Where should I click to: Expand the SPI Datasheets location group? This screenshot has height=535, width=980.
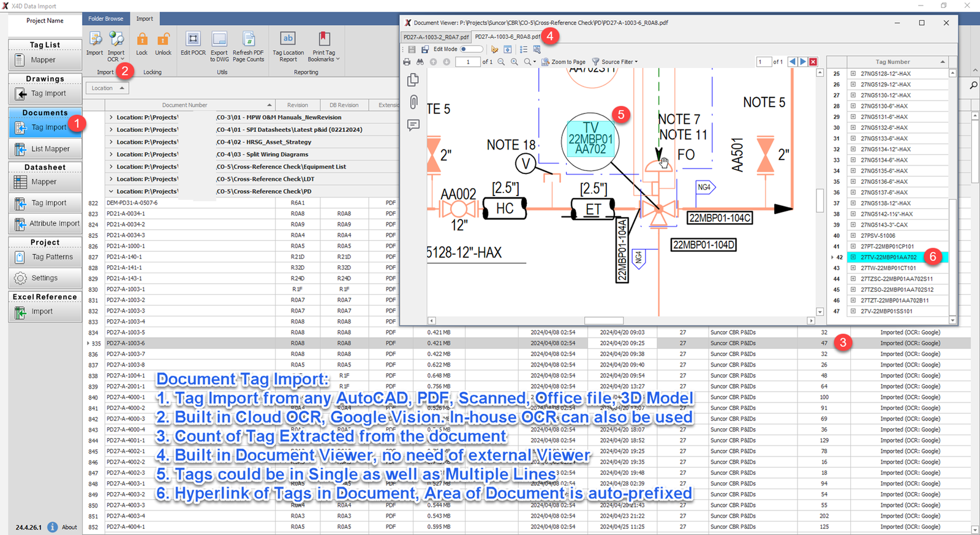(x=111, y=129)
